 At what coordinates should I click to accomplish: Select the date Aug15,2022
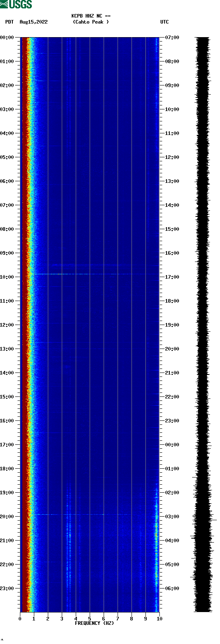[33, 22]
